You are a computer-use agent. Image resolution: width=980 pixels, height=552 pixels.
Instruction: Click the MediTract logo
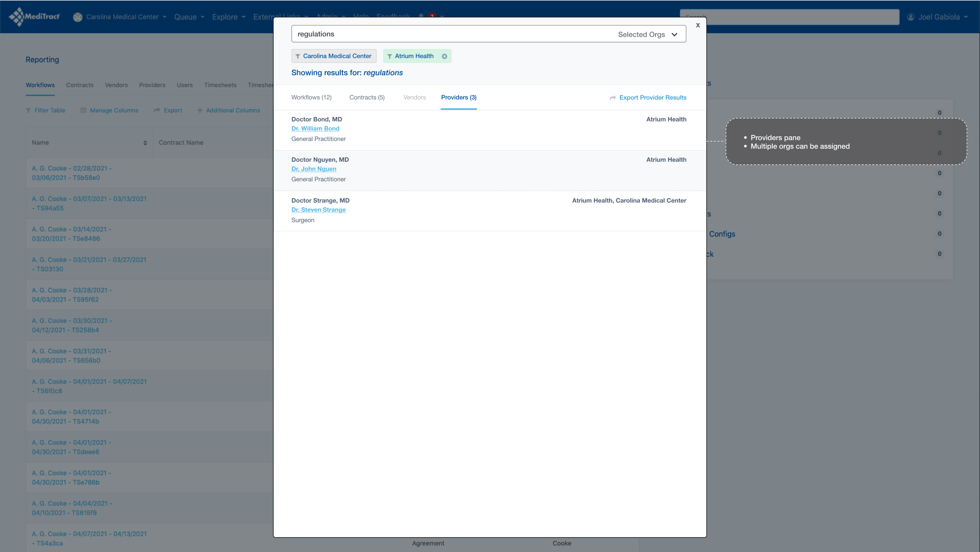(34, 17)
